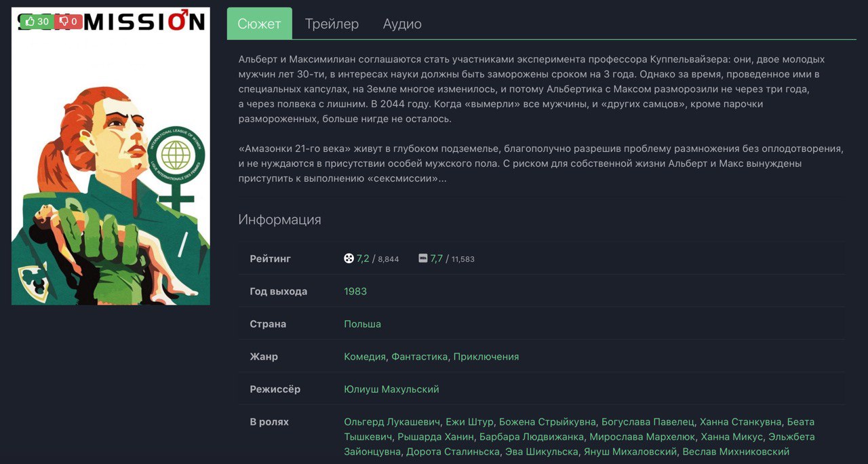Click the film reel icon by 7,2 rating
This screenshot has width=868, height=464.
coord(349,258)
